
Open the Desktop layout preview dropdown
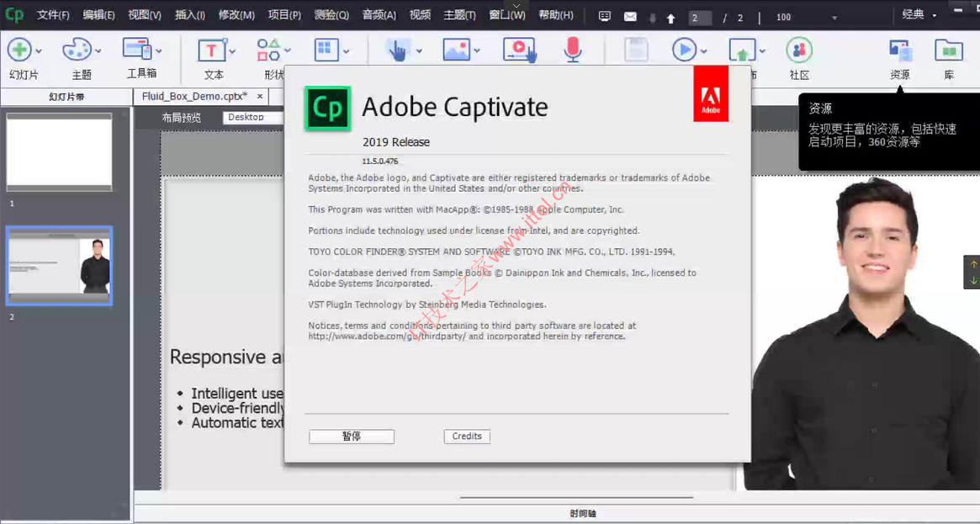(253, 118)
